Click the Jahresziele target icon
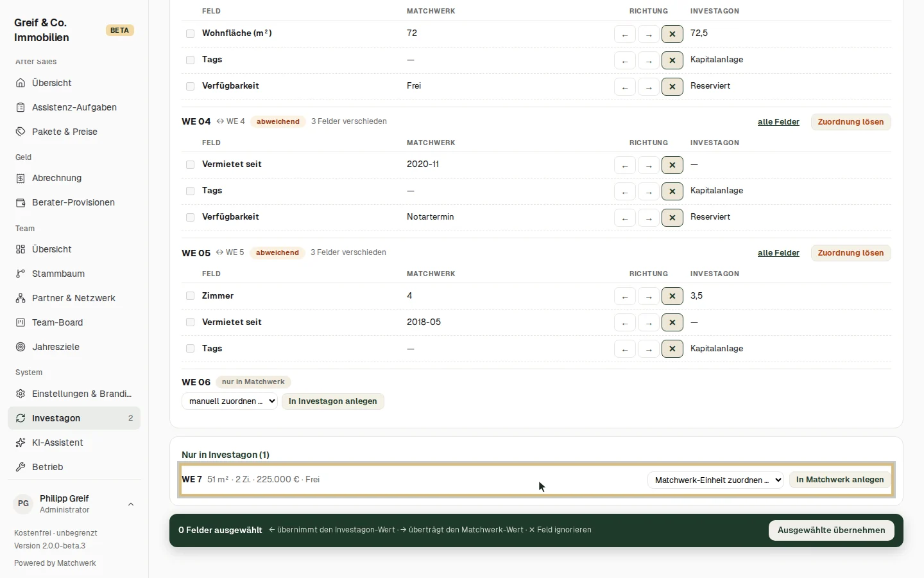This screenshot has height=578, width=924. [21, 347]
